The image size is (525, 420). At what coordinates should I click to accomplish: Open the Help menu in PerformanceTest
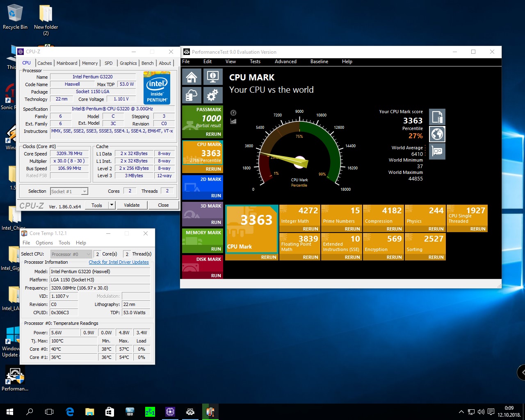pyautogui.click(x=347, y=62)
